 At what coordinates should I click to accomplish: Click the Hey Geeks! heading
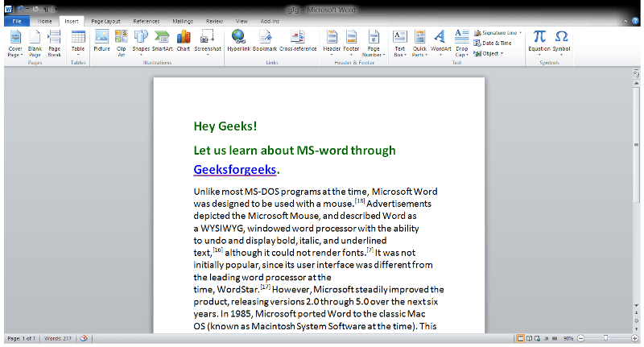[225, 126]
